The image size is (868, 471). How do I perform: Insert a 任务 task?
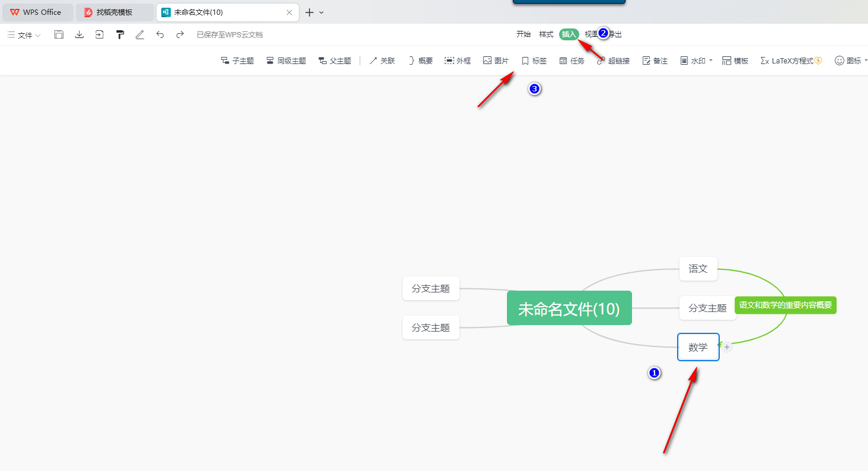click(x=572, y=61)
